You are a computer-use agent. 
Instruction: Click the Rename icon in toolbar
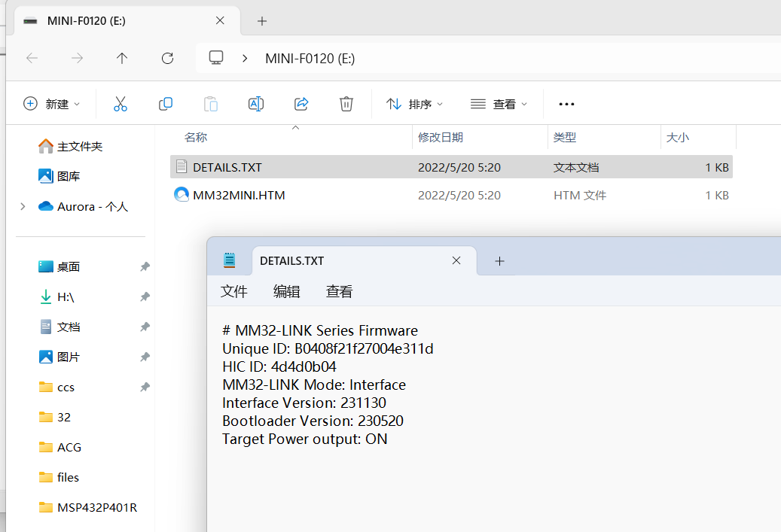[256, 104]
